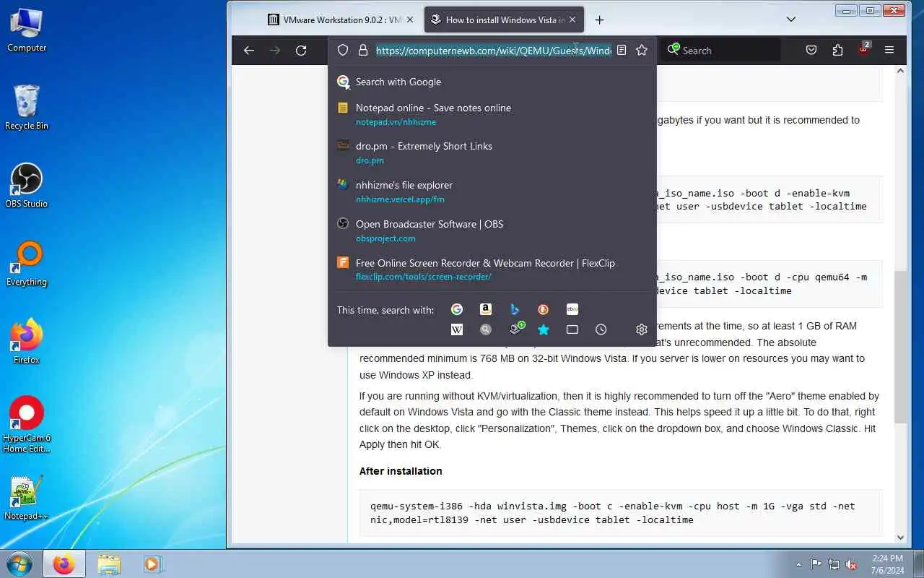Image resolution: width=924 pixels, height=578 pixels.
Task: Open search settings gear in dropdown
Action: point(642,329)
